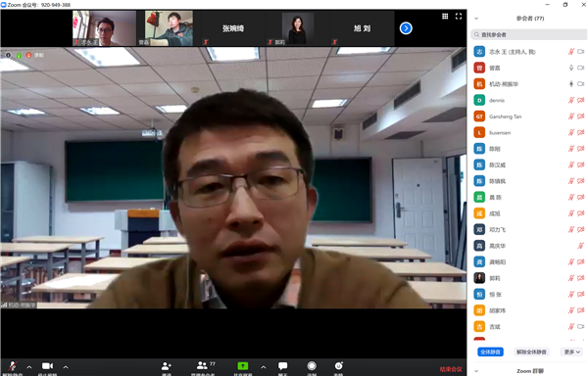The height and width of the screenshot is (376, 588).
Task: Show next video thumbnails with blue arrow
Action: click(x=406, y=28)
